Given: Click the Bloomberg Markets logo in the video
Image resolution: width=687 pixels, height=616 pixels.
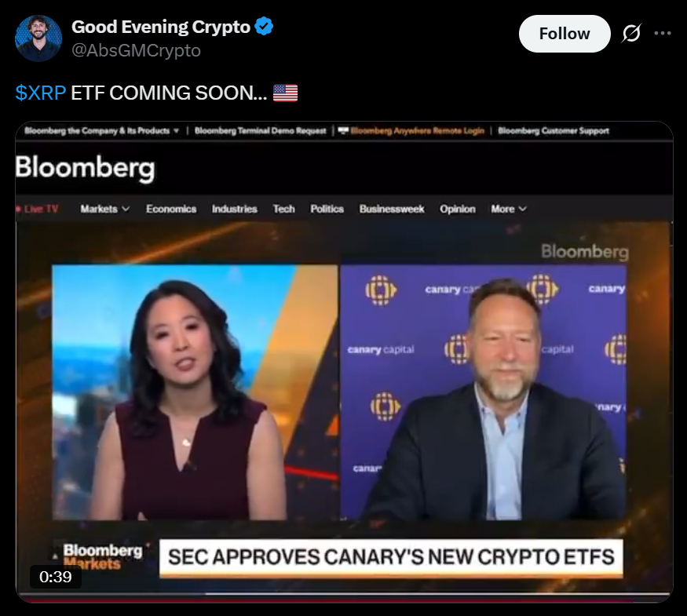Looking at the screenshot, I should (x=103, y=556).
